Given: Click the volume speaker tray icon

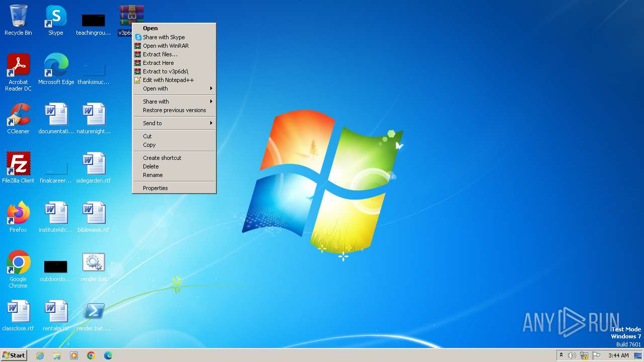Looking at the screenshot, I should [572, 355].
